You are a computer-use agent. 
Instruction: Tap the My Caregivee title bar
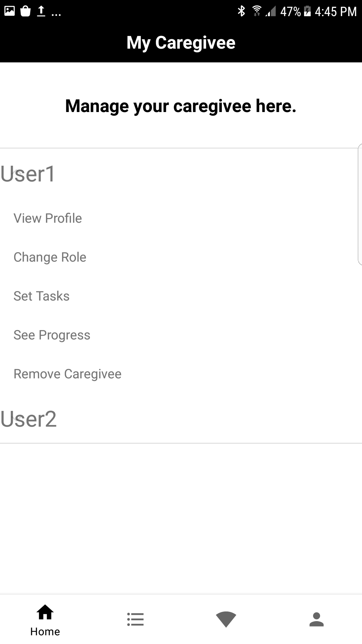click(x=181, y=42)
